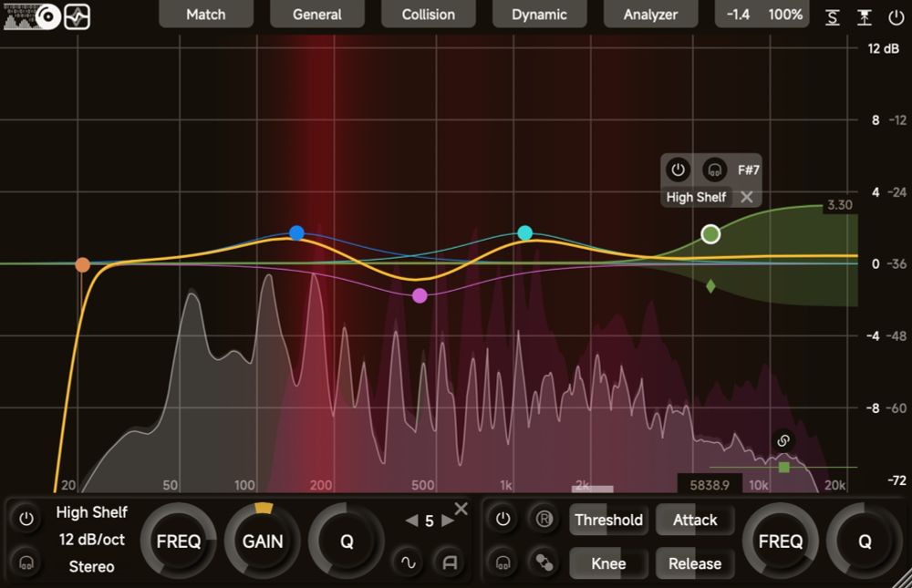
Task: Toggle the power button in High Shelf popup
Action: (x=678, y=170)
